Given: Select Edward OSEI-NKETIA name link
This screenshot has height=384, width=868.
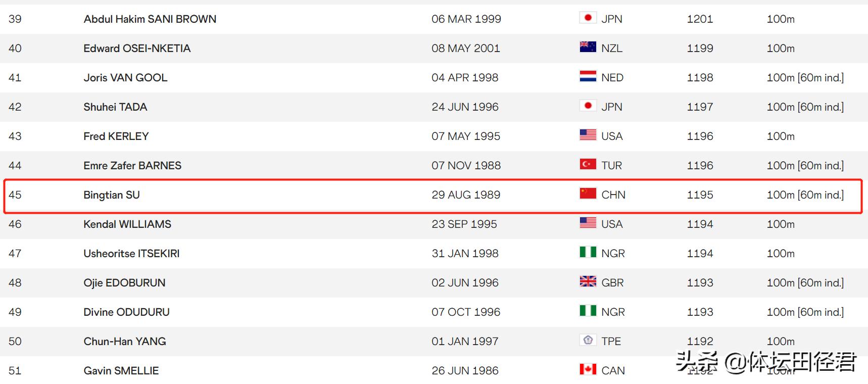Looking at the screenshot, I should tap(137, 49).
